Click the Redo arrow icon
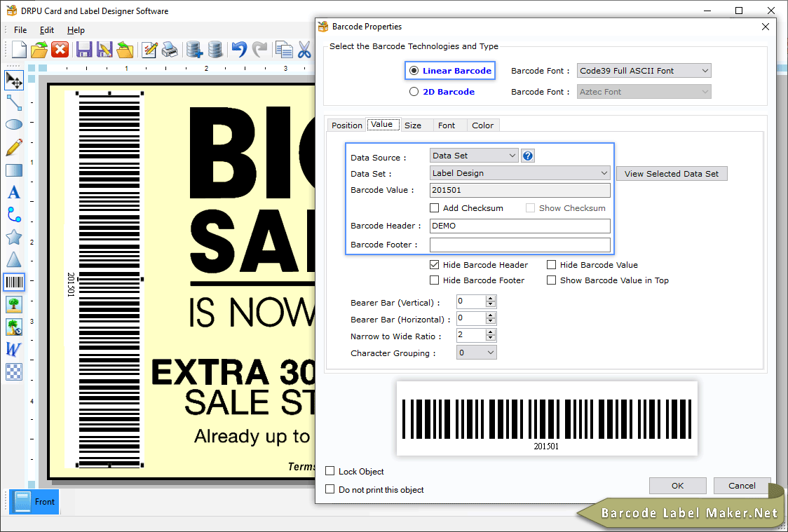Image resolution: width=788 pixels, height=532 pixels. point(260,49)
